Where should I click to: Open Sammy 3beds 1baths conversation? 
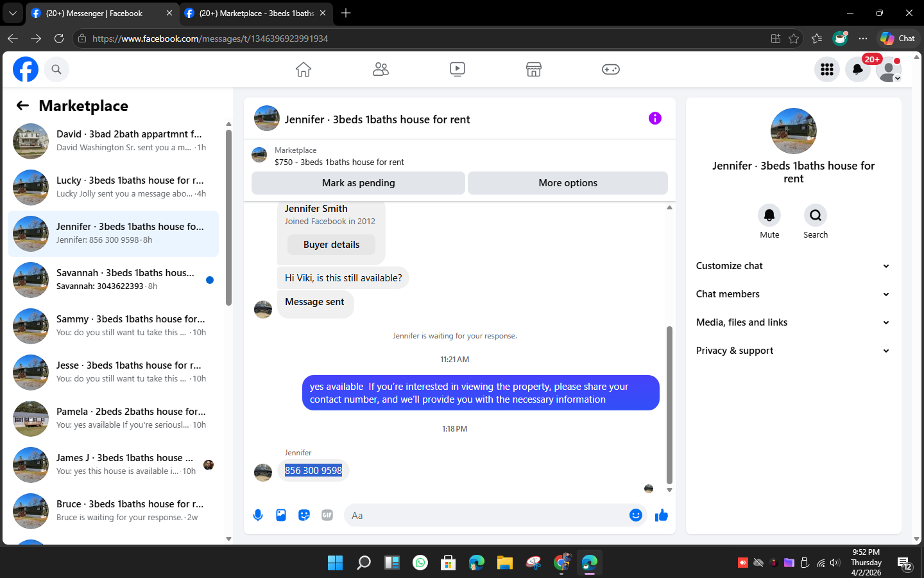pos(113,326)
